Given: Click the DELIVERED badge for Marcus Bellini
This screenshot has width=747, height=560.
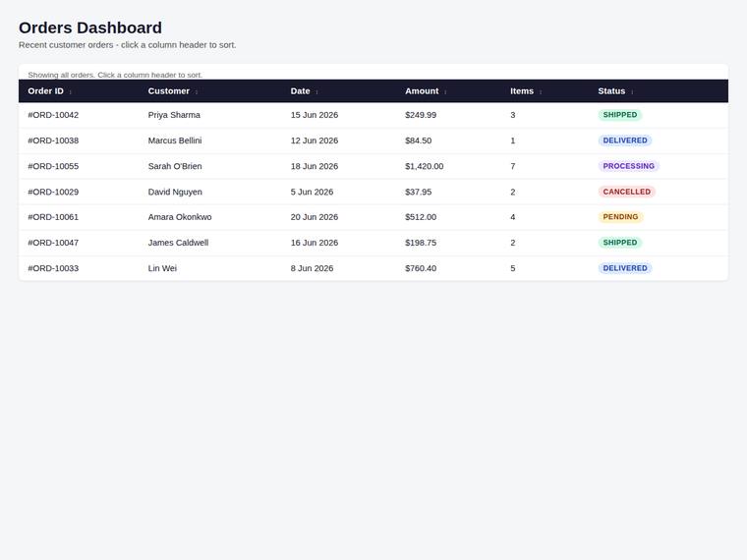Looking at the screenshot, I should click(x=625, y=140).
